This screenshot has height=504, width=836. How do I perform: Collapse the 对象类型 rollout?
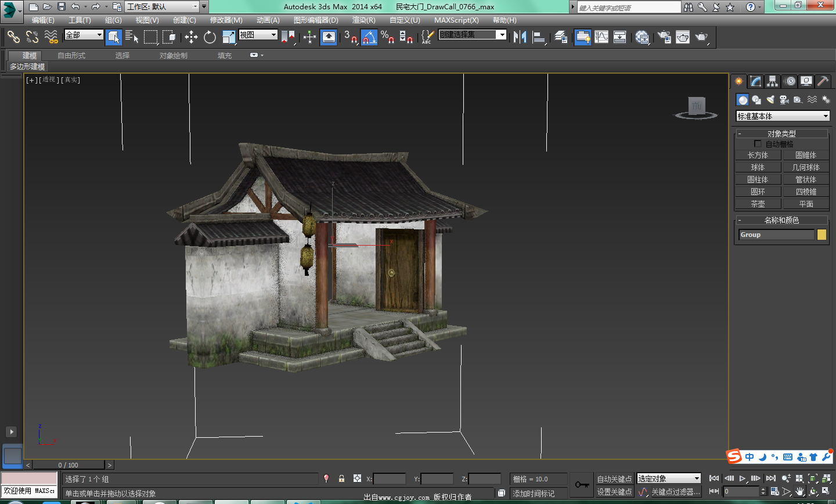click(781, 134)
